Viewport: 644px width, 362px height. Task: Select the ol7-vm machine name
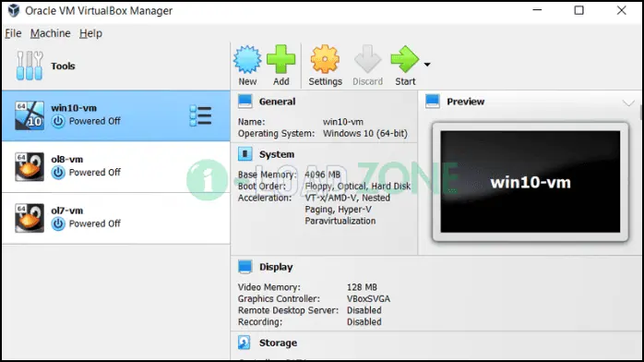pyautogui.click(x=67, y=211)
